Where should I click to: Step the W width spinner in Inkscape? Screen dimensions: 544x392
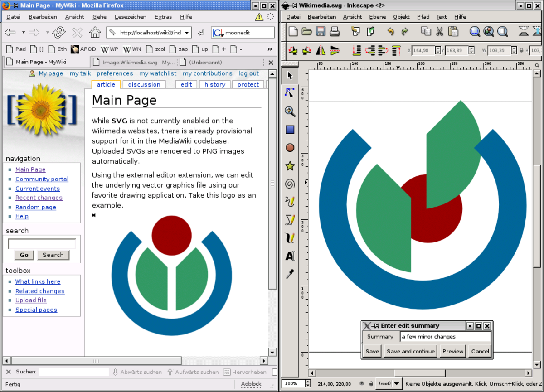[514, 50]
